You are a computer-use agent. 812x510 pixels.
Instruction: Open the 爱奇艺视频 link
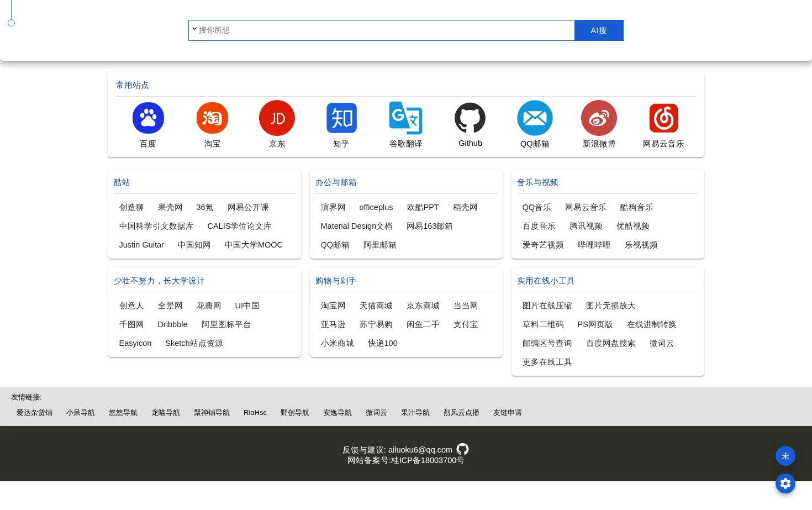(x=543, y=245)
